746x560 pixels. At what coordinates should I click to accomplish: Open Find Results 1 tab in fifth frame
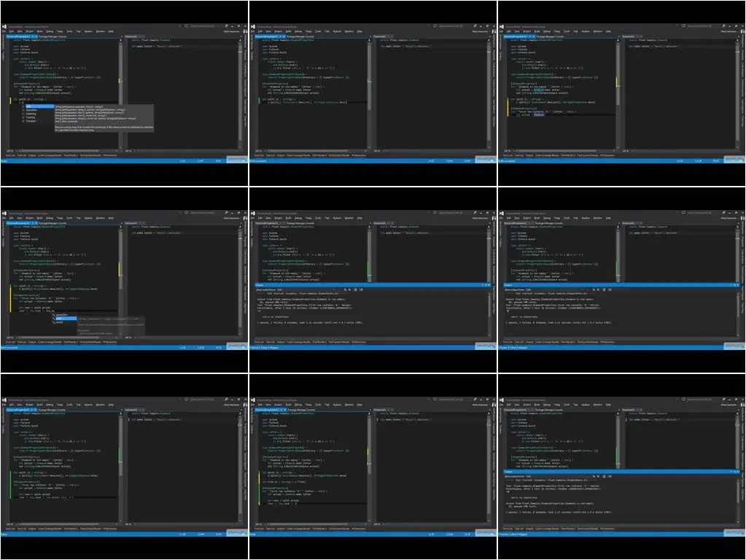click(319, 342)
